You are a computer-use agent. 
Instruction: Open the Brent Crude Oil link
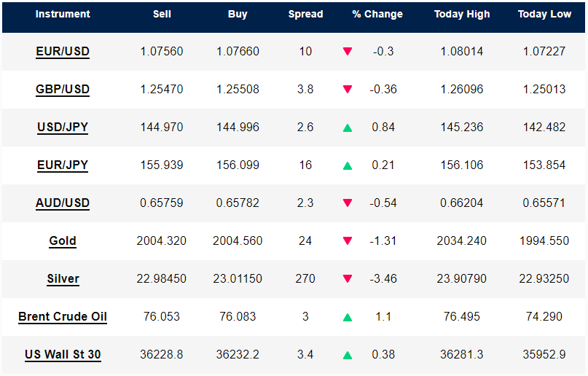point(63,317)
